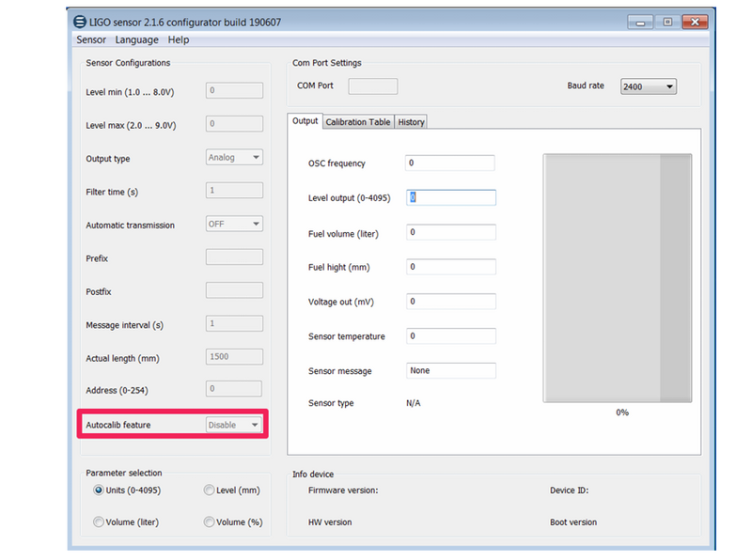Open the Help menu

pyautogui.click(x=179, y=39)
